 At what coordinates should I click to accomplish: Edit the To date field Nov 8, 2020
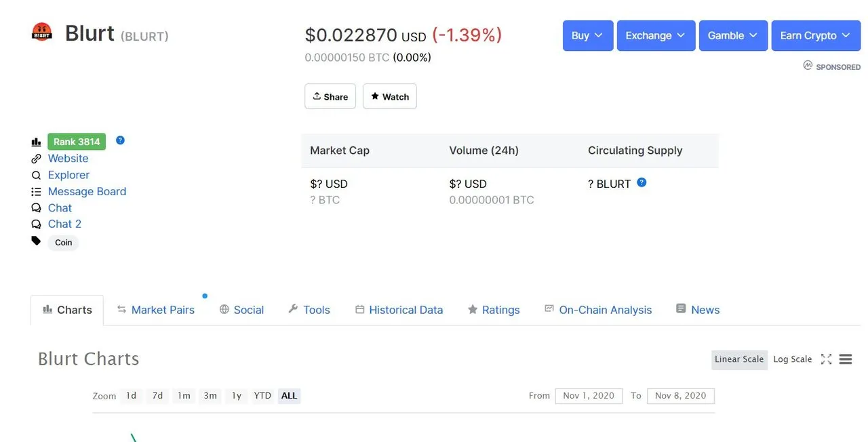point(681,396)
